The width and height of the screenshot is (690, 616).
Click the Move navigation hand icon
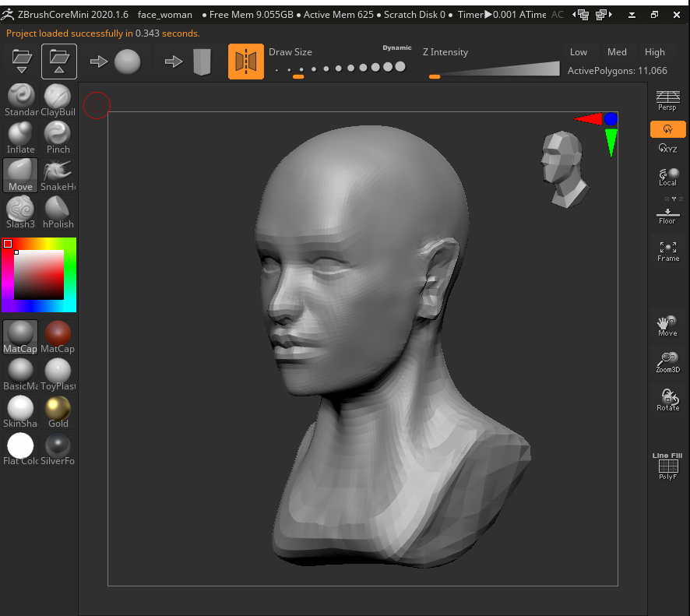tap(667, 326)
